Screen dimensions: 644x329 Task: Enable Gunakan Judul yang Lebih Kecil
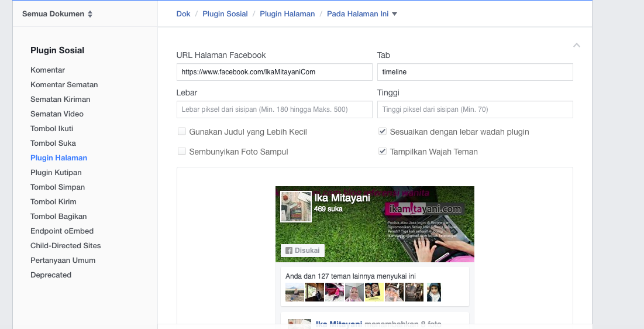click(181, 132)
